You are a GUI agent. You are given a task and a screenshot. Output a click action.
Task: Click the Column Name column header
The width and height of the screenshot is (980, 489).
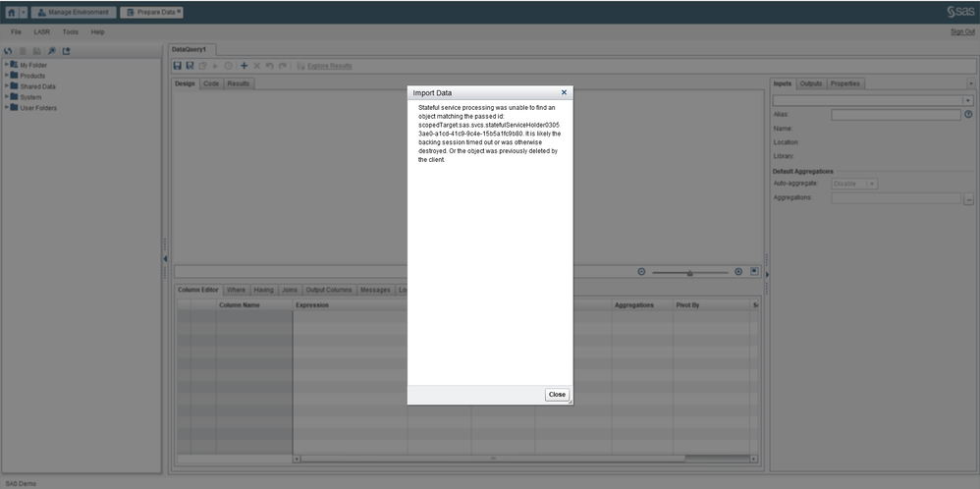pos(254,305)
